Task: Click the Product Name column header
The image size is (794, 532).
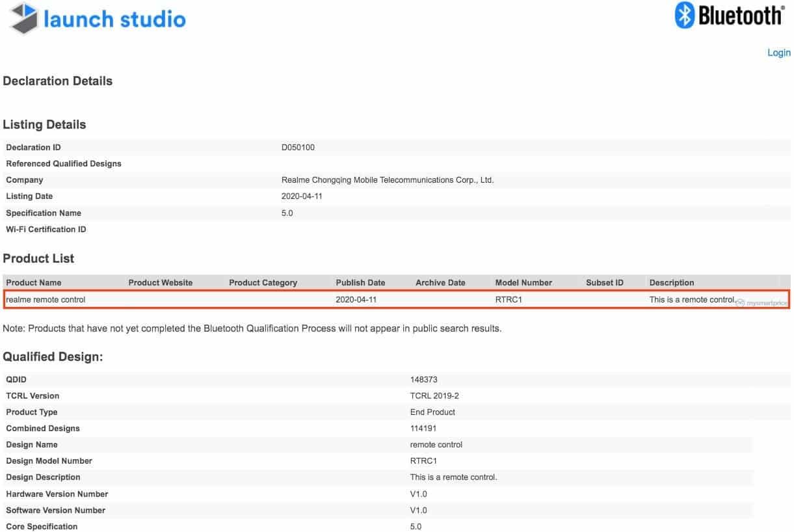Action: 34,283
